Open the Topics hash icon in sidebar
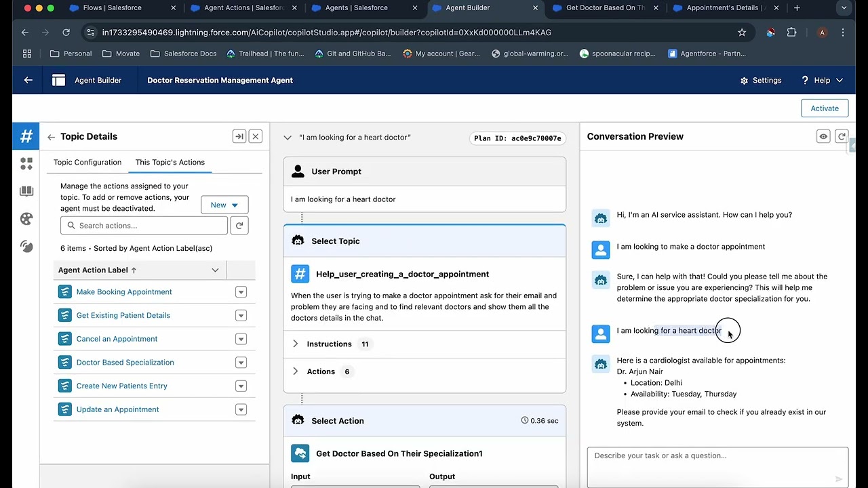The width and height of the screenshot is (868, 488). (26, 136)
